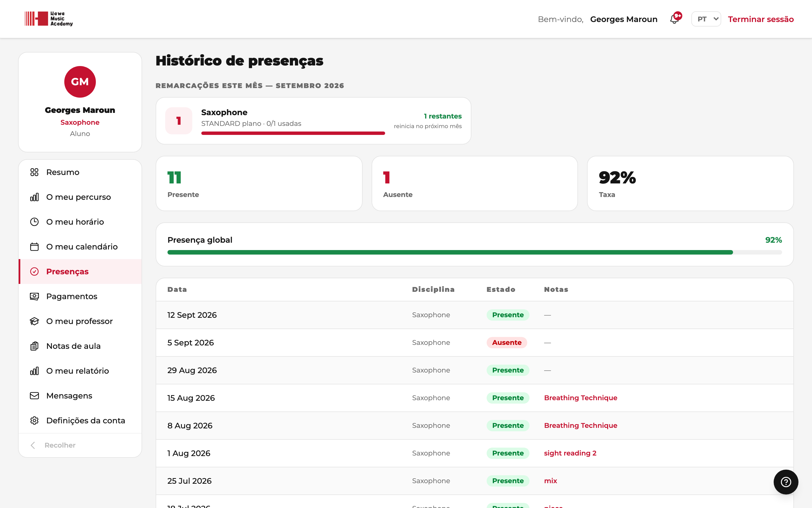The image size is (812, 508).
Task: Open the help question-mark button
Action: point(786,482)
